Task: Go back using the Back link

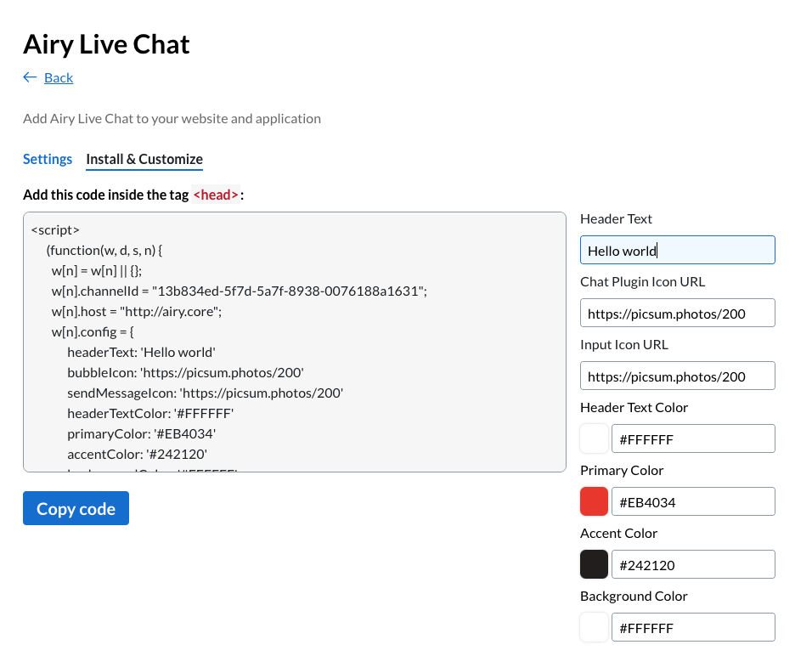Action: click(58, 77)
